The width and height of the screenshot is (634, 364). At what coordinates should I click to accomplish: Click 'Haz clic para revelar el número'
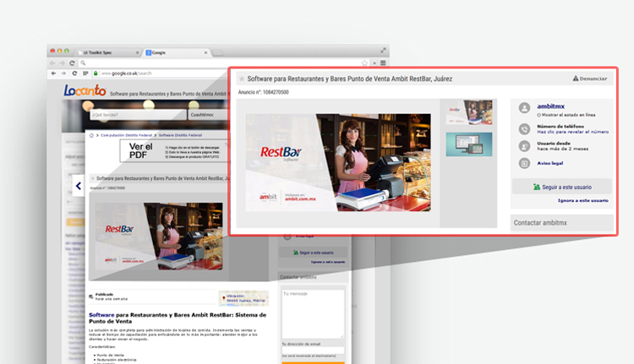click(x=572, y=132)
